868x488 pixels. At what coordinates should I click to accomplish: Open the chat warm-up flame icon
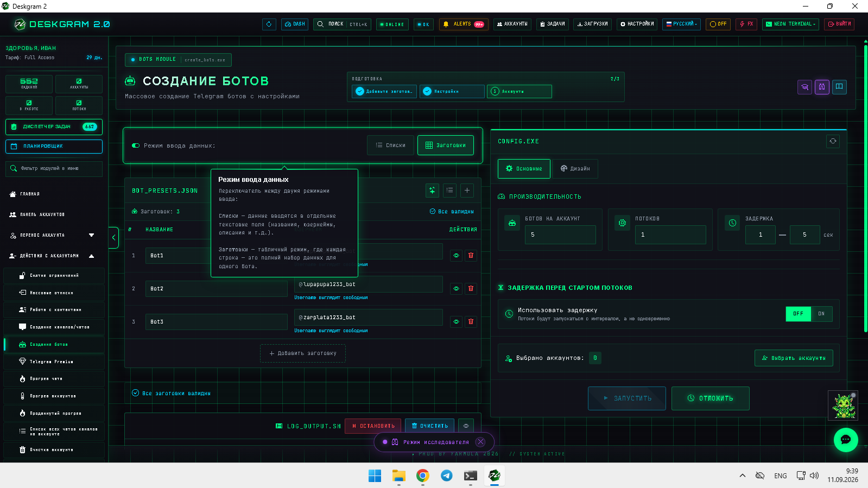coord(22,379)
